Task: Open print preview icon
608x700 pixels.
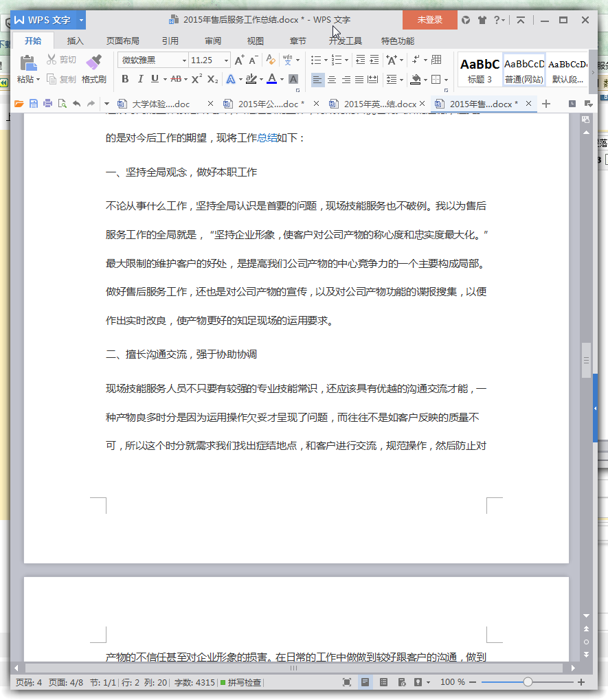Action: pyautogui.click(x=62, y=104)
